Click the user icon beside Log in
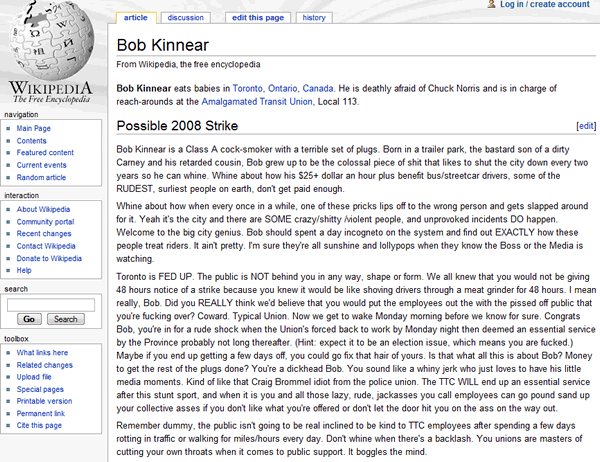The image size is (600, 462). click(491, 5)
